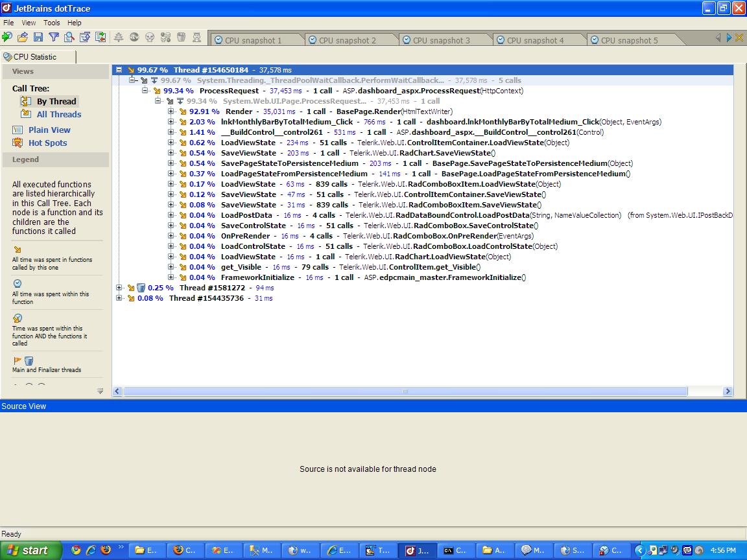
Task: Select By Thread call tree view
Action: click(x=56, y=101)
